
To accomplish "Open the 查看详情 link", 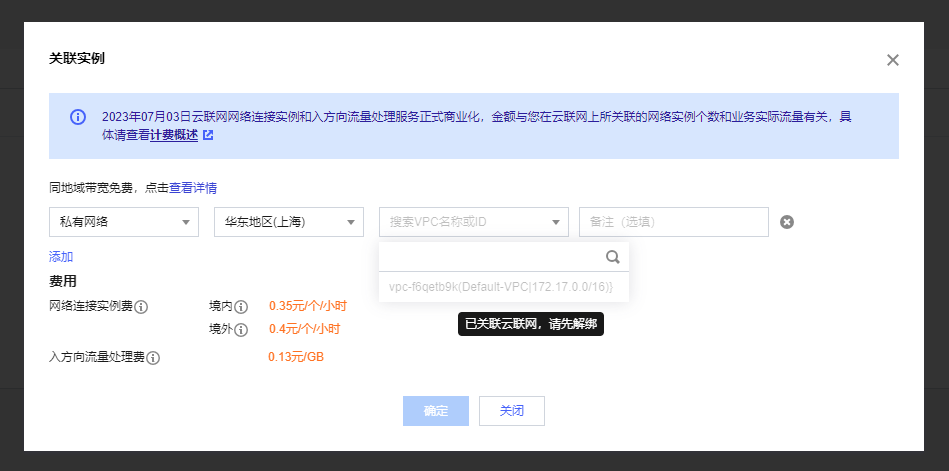I will tap(193, 187).
